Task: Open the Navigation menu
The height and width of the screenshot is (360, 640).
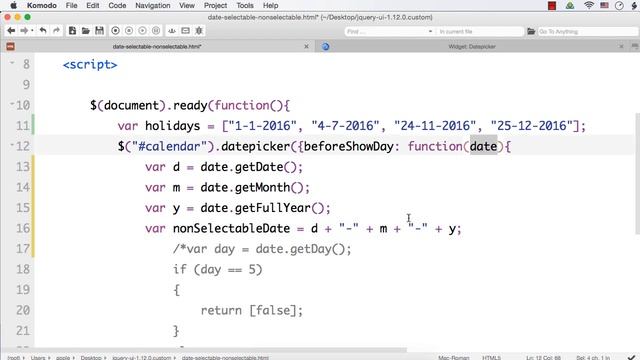Action: click(x=153, y=5)
